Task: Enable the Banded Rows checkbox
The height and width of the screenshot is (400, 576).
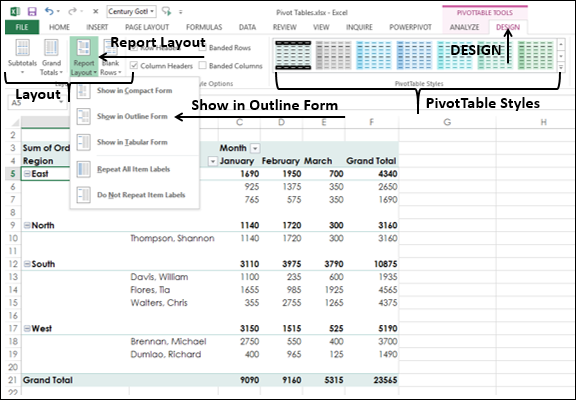Action: coord(202,47)
